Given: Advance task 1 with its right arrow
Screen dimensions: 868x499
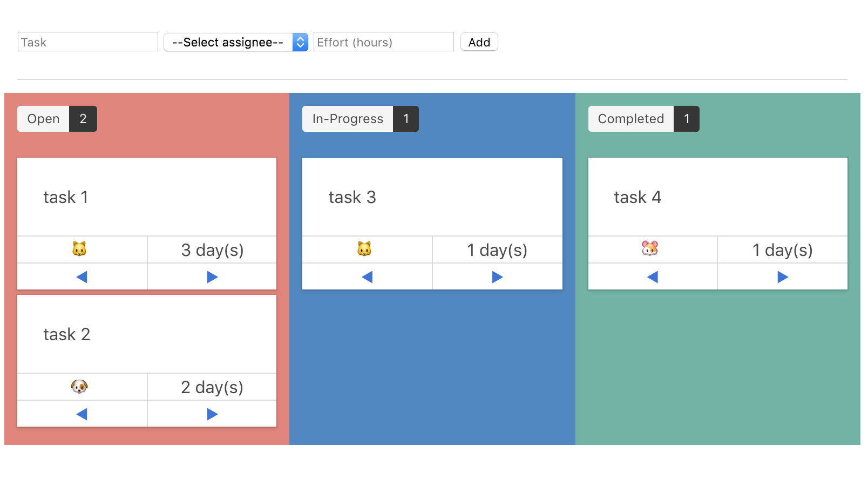Looking at the screenshot, I should pos(212,277).
